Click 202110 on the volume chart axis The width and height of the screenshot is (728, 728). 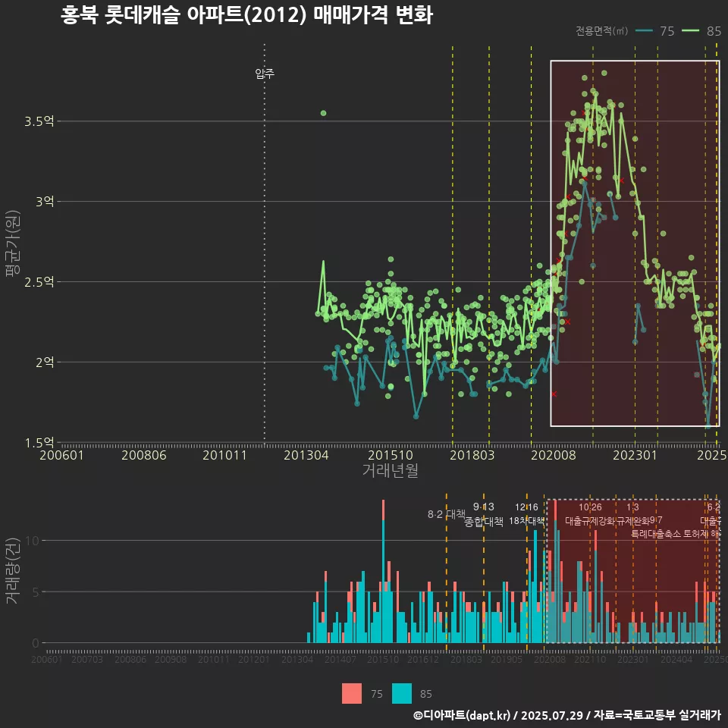[590, 659]
